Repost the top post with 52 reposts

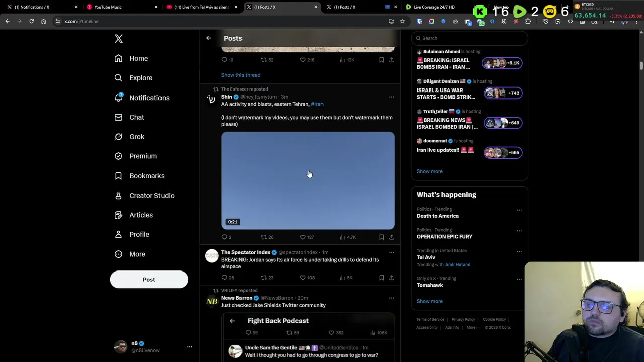click(267, 60)
